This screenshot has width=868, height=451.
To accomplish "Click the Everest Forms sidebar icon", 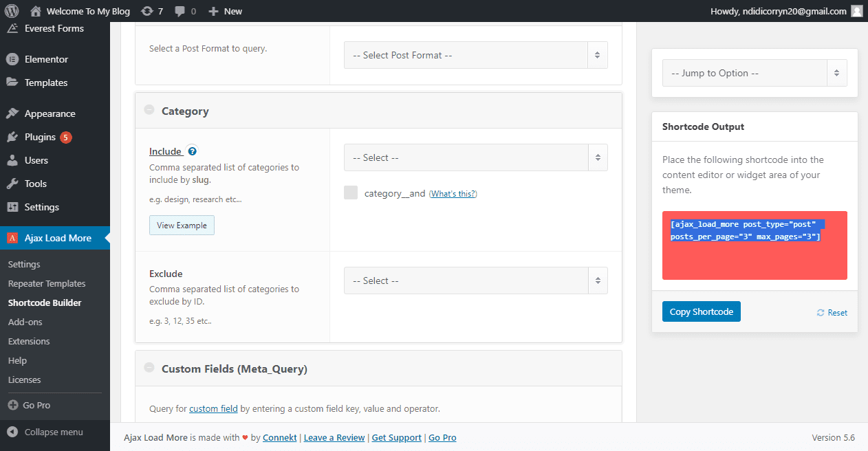I will point(12,28).
